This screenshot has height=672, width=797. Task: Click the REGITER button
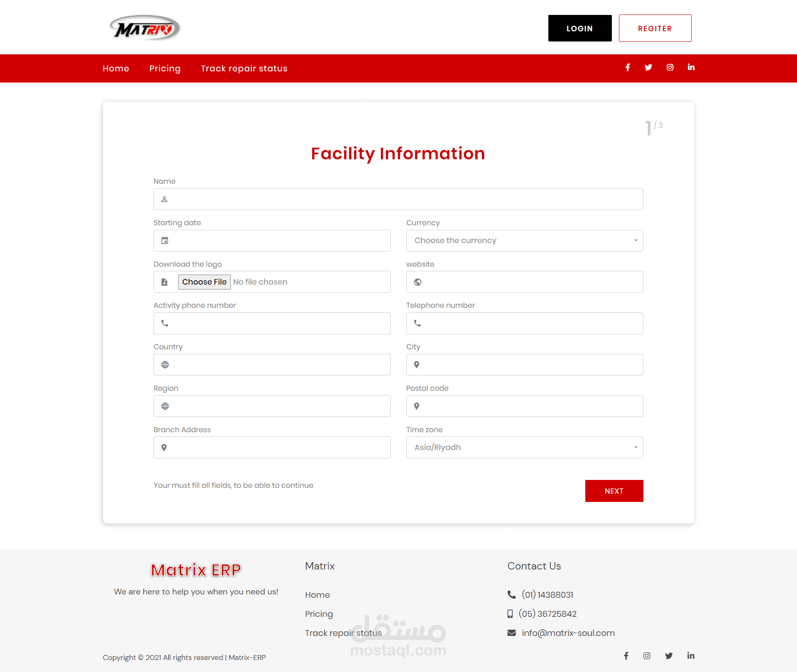[655, 28]
